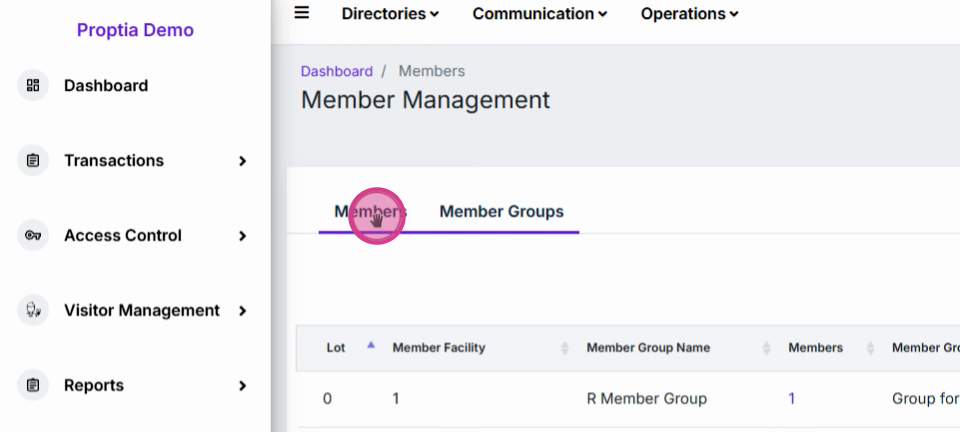Select the R Member Group cell
This screenshot has width=960, height=432.
(647, 399)
